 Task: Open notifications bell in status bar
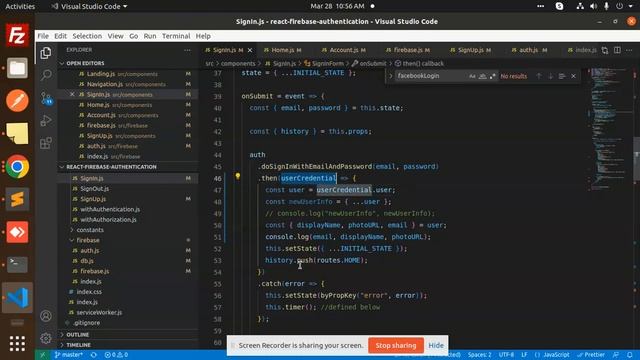(630, 355)
